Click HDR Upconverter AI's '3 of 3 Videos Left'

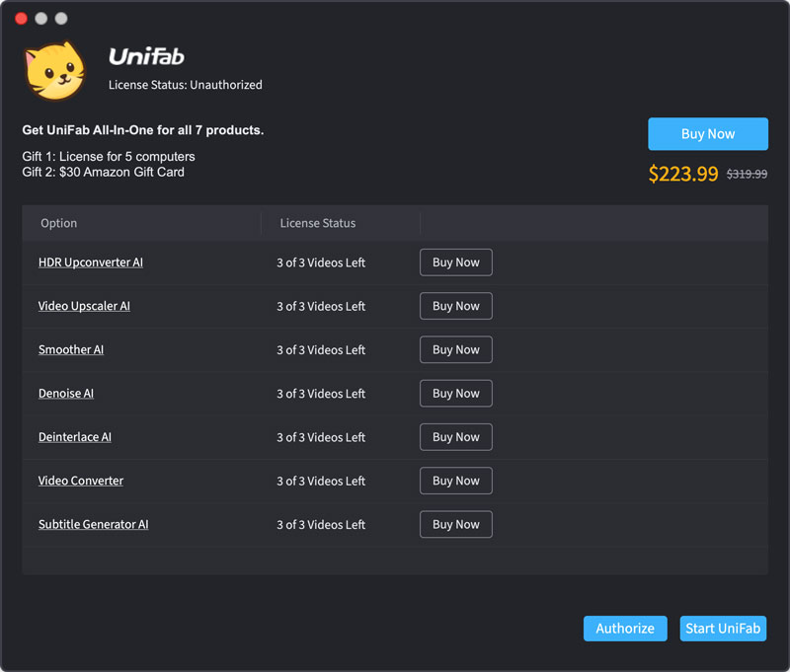click(x=321, y=262)
